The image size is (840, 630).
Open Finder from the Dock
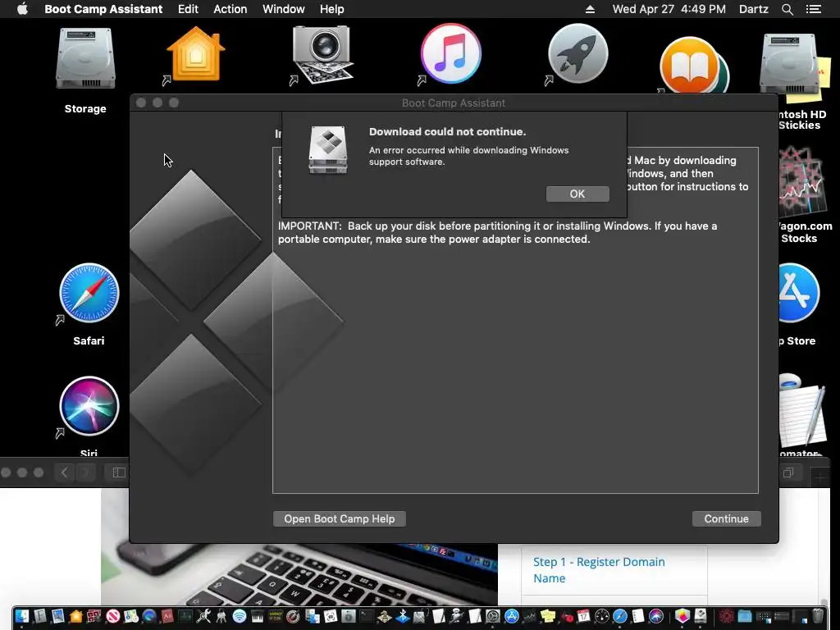(22, 616)
